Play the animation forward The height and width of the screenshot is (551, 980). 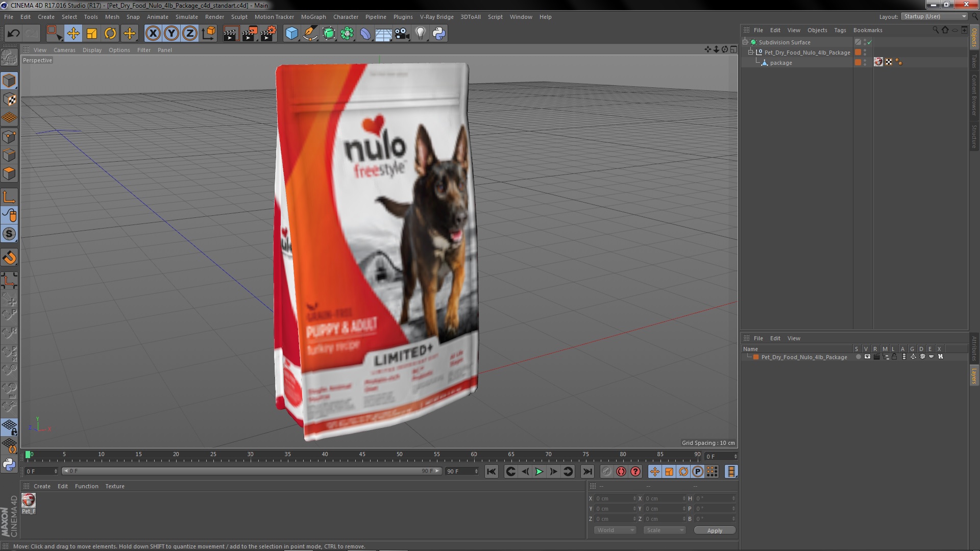pos(539,471)
